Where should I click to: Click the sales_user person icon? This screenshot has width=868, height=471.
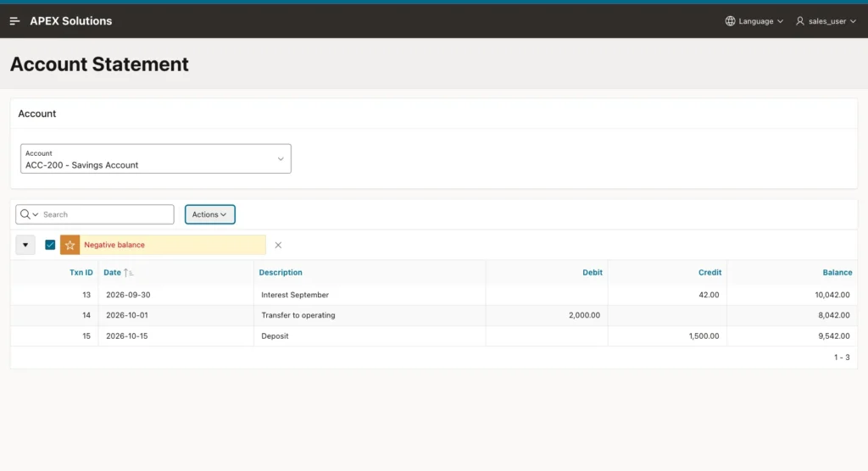pos(800,21)
